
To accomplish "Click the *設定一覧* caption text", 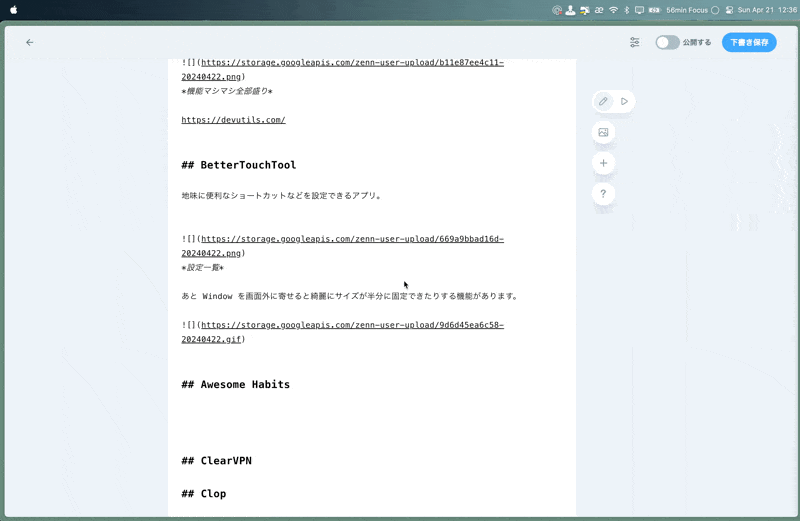I will tap(203, 267).
